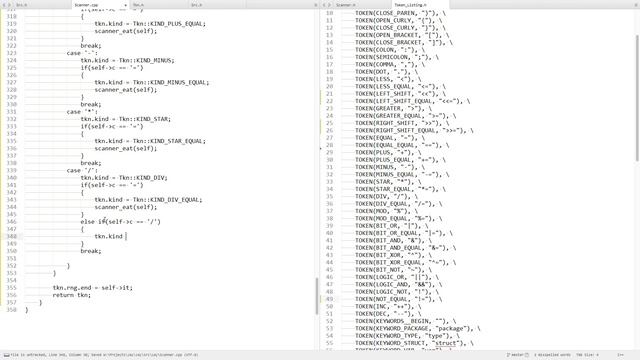The image size is (640, 360).
Task: Click the KIND_DIV; assignment line
Action: click(124, 178)
